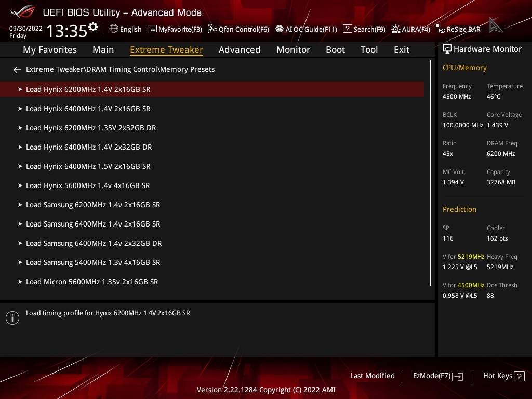Image resolution: width=532 pixels, height=399 pixels.
Task: Click the breadcrumb path Memory Presets
Action: [x=187, y=69]
